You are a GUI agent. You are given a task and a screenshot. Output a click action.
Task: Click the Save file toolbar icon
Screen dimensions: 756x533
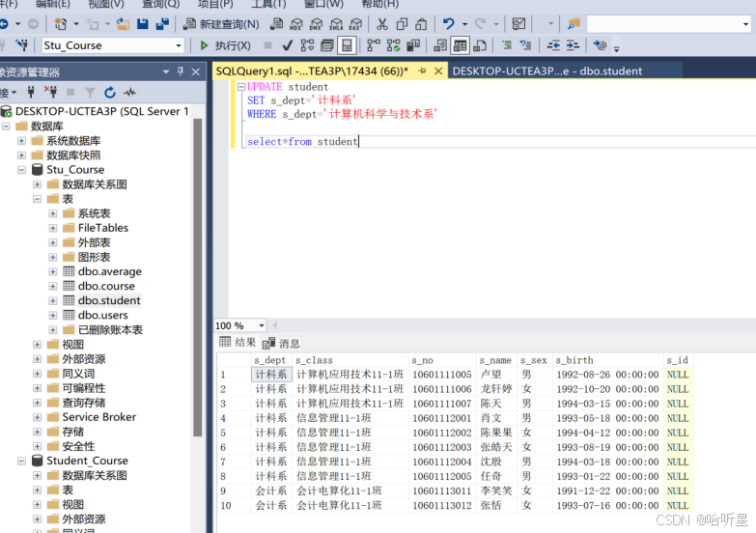tap(142, 23)
